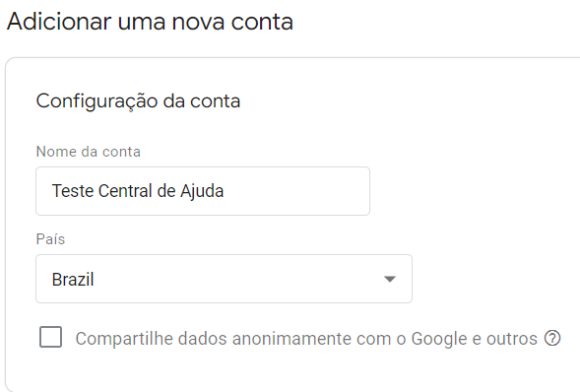Click the word outros before help icon
580x392 pixels.
point(512,339)
